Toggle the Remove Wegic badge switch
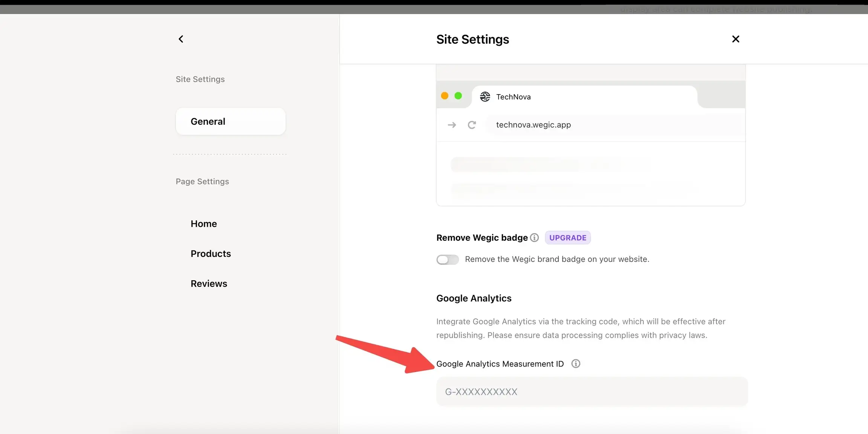 point(448,260)
